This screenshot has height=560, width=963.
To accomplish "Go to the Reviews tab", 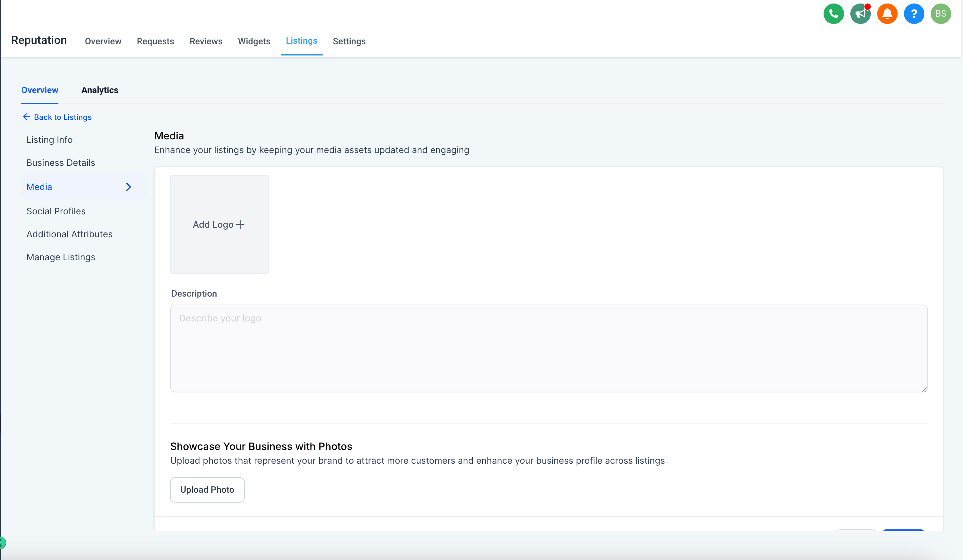I will [205, 41].
